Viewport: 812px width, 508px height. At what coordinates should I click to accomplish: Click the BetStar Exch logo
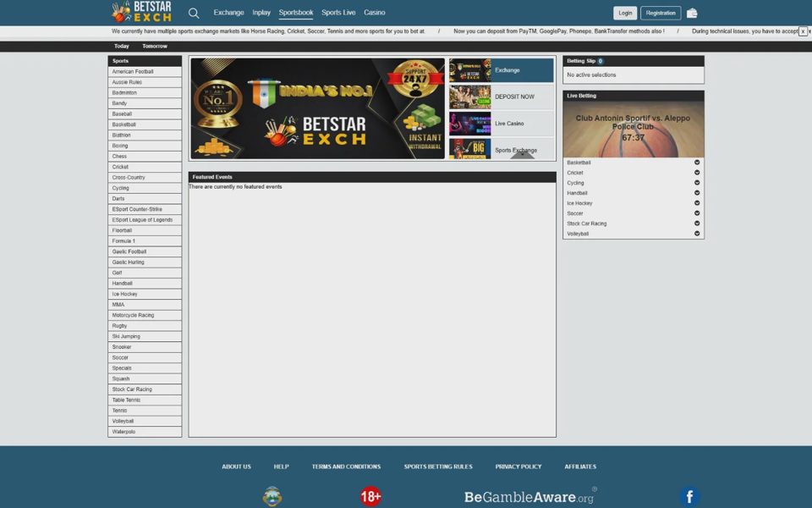[142, 12]
